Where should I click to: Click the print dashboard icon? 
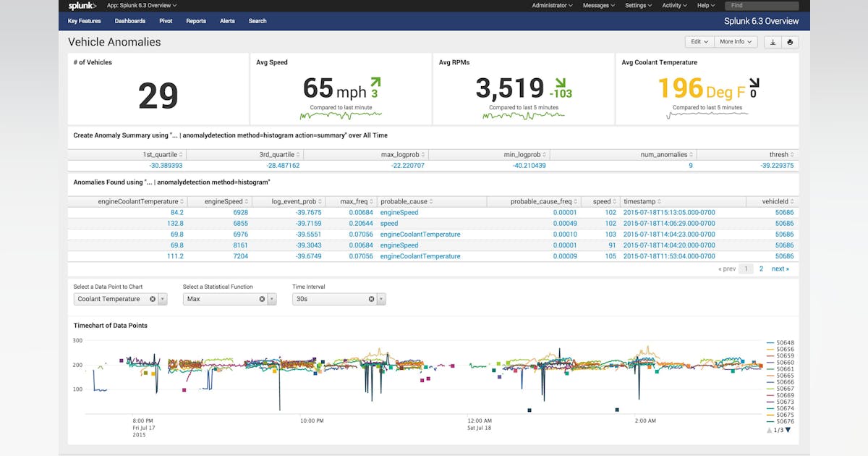point(788,42)
